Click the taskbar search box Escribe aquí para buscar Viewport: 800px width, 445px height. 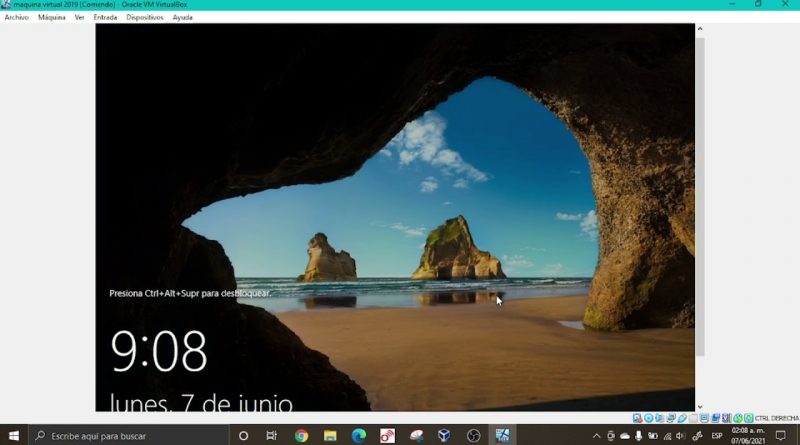129,436
